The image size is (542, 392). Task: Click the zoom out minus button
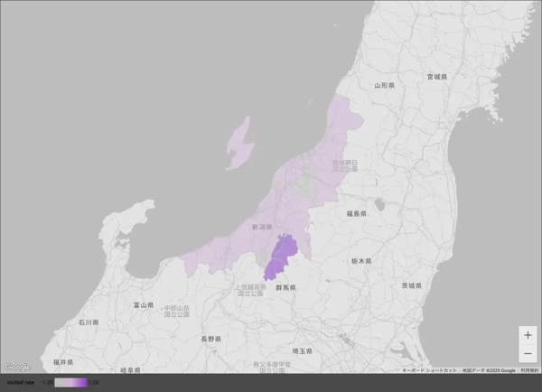tap(528, 353)
